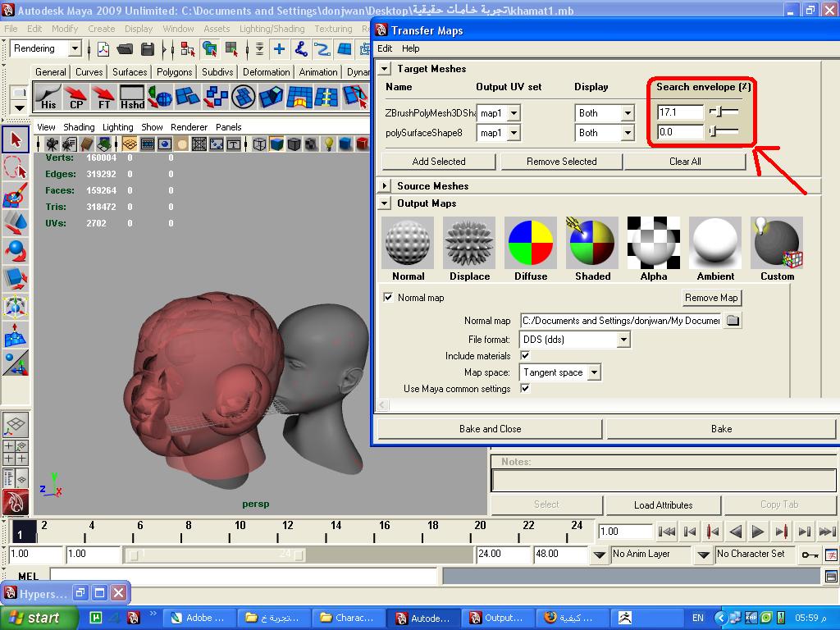Click the plus icon in status line
The image size is (840, 630).
point(279,49)
